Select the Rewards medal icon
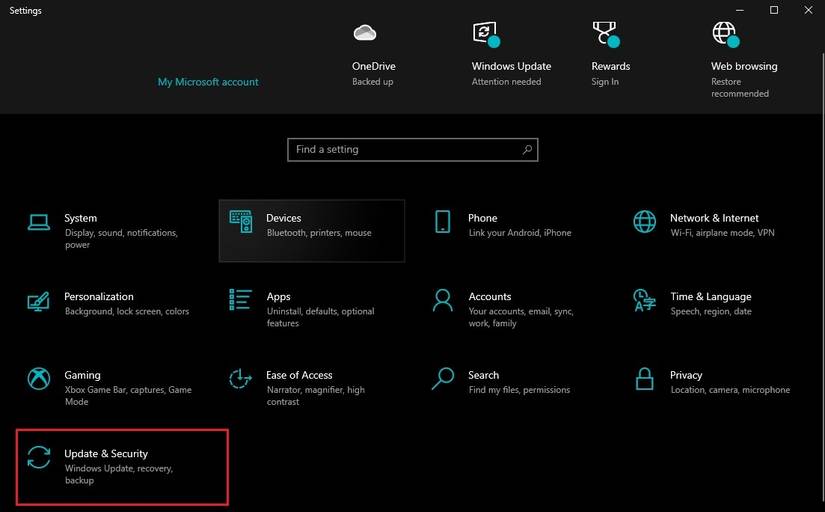 tap(606, 34)
